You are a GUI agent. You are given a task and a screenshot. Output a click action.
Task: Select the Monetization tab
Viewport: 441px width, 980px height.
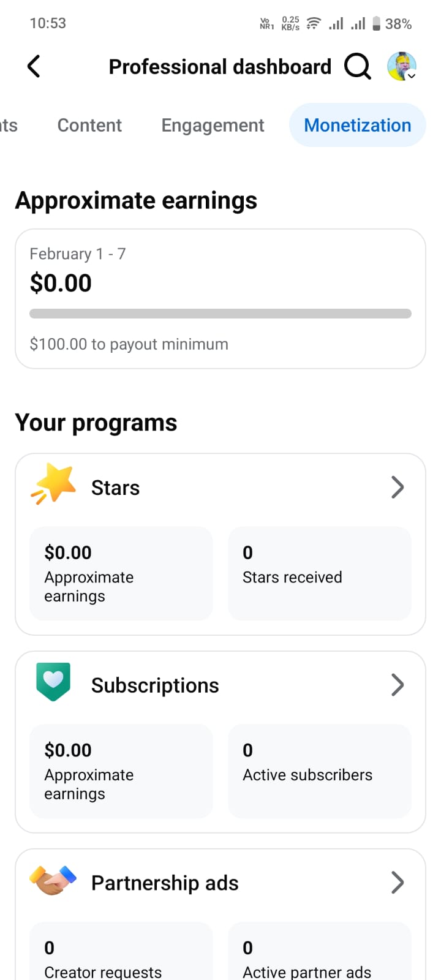(x=358, y=125)
